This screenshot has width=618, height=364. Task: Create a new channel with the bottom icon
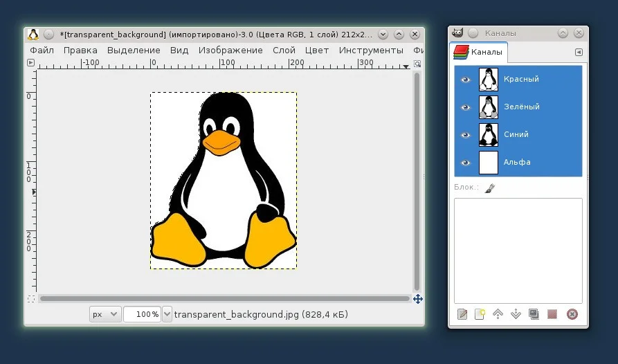point(480,314)
